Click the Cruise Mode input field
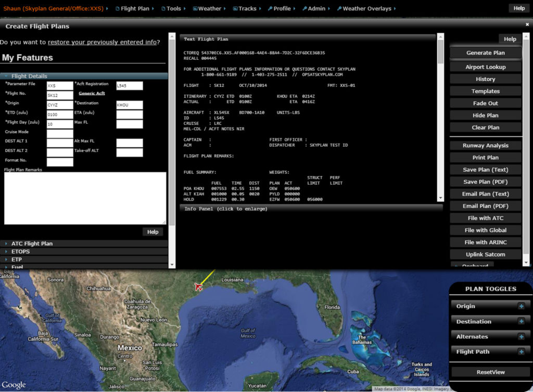 60,134
